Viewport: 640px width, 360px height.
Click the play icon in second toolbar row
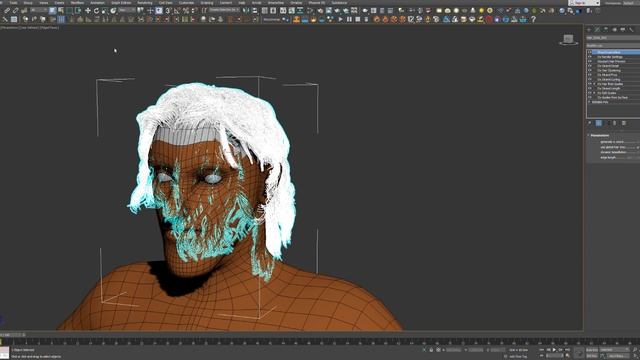pyautogui.click(x=341, y=19)
